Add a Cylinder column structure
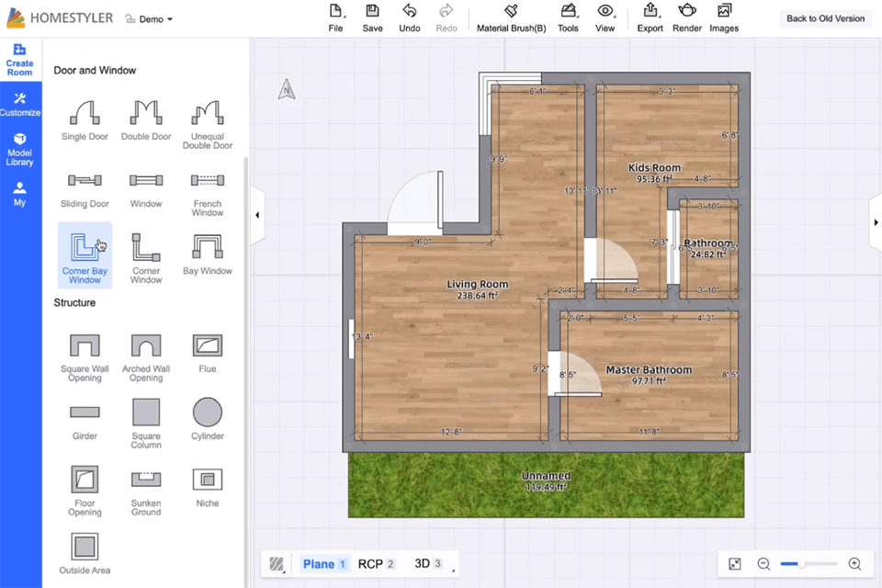This screenshot has width=882, height=588. tap(208, 419)
